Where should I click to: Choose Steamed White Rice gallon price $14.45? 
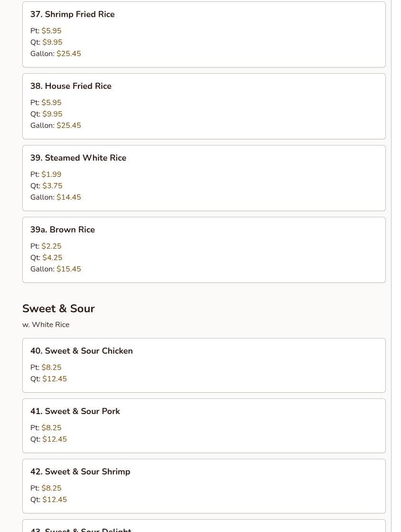pyautogui.click(x=68, y=197)
